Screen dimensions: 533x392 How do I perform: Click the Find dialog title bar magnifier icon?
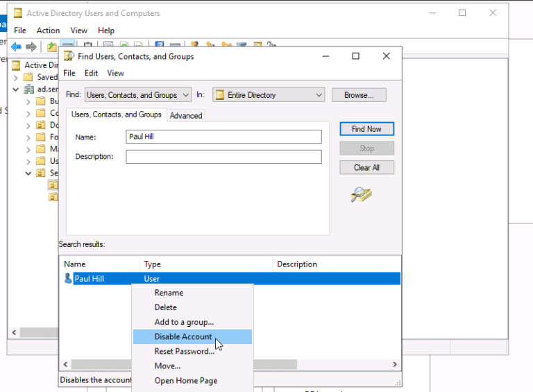click(69, 56)
